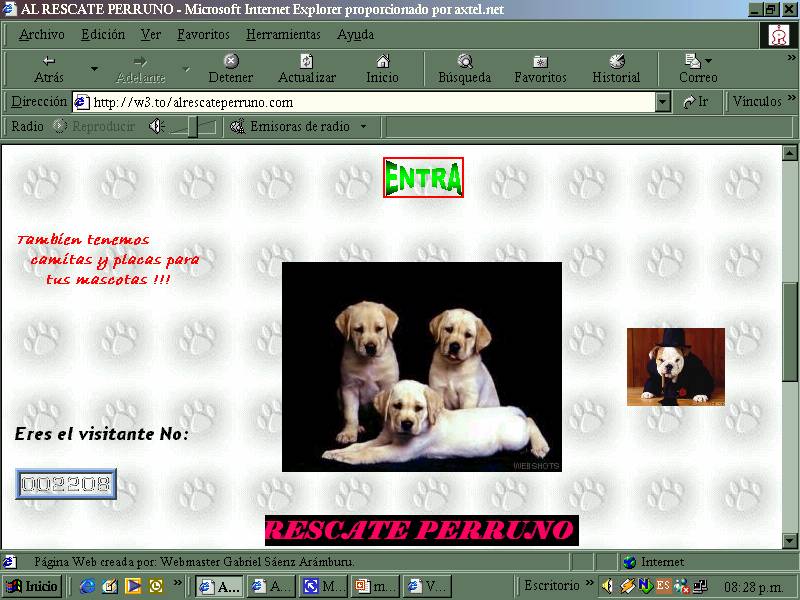Open the Herramientas menu
Viewport: 800px width, 600px height.
pyautogui.click(x=284, y=34)
